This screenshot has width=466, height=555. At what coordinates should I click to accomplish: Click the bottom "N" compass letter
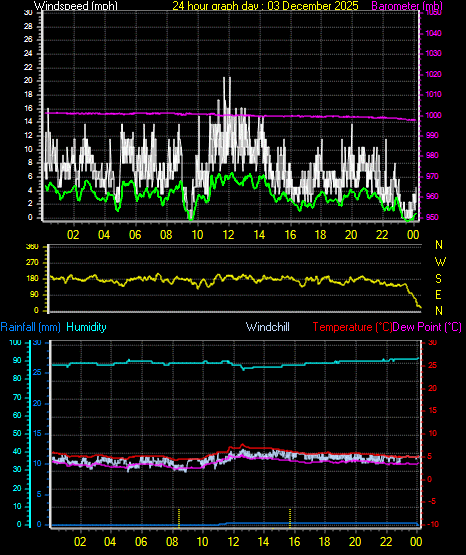click(439, 310)
